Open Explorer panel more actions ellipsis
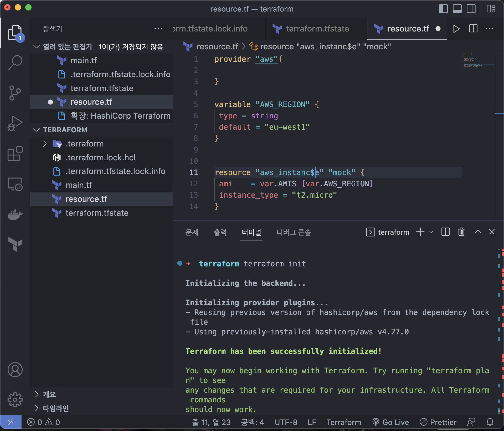This screenshot has width=504, height=431. tap(158, 29)
